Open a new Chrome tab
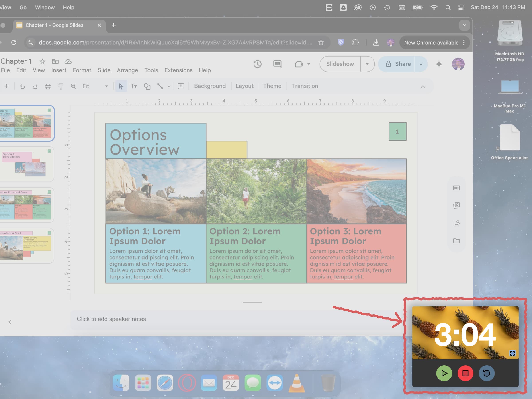 tap(113, 25)
